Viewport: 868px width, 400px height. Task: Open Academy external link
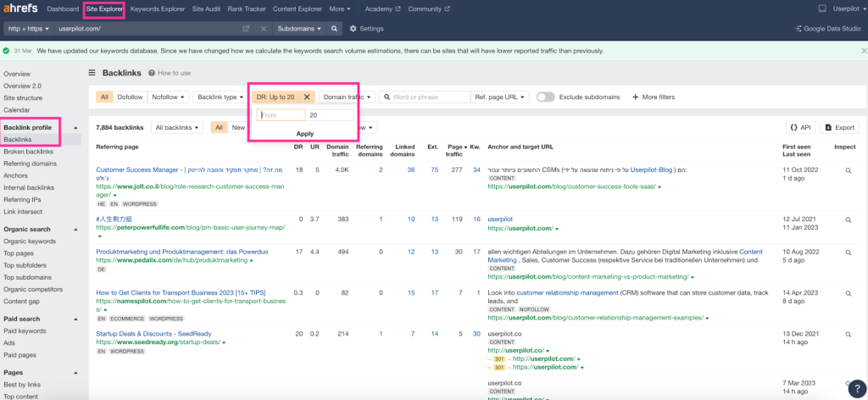pyautogui.click(x=382, y=8)
